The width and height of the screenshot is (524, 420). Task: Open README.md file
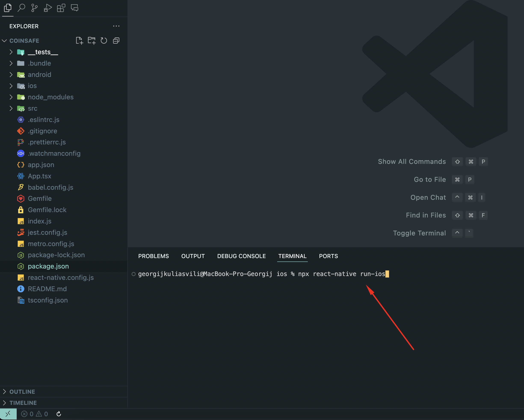point(64,289)
